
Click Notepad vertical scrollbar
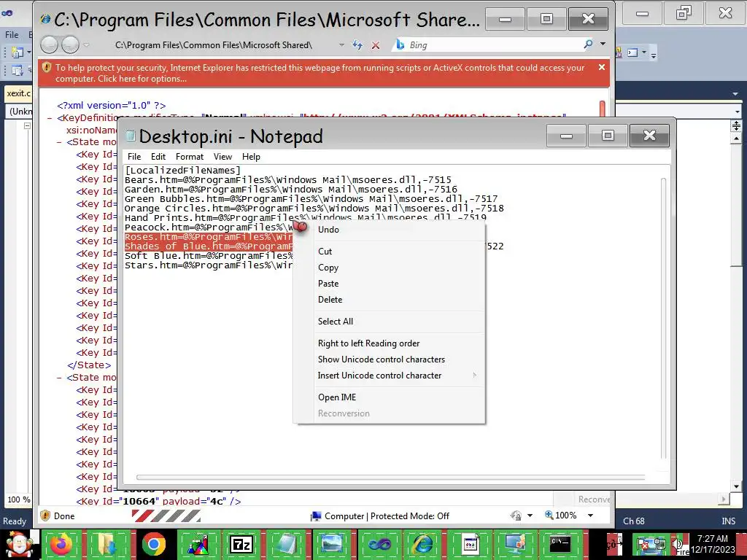point(663,317)
